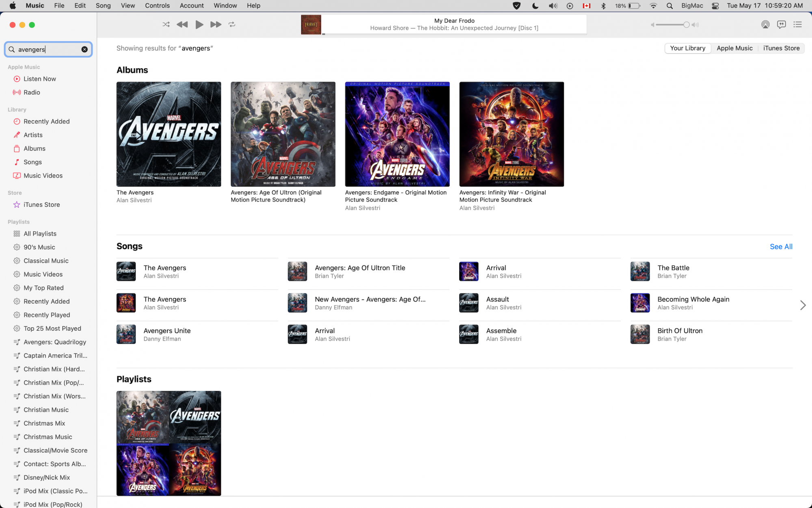Toggle shuffle playback
812x508 pixels.
click(x=166, y=24)
